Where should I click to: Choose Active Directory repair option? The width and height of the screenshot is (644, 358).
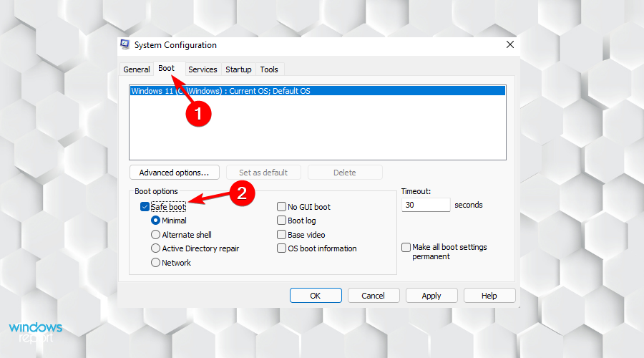click(x=155, y=248)
